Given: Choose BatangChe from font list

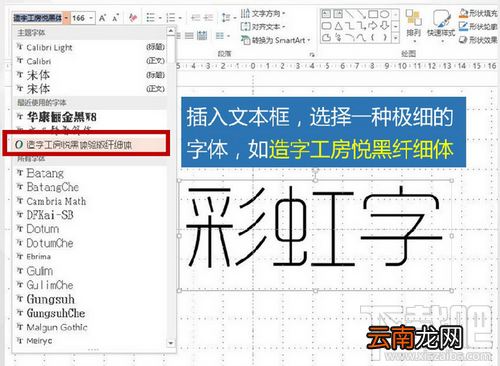Looking at the screenshot, I should [x=90, y=187].
